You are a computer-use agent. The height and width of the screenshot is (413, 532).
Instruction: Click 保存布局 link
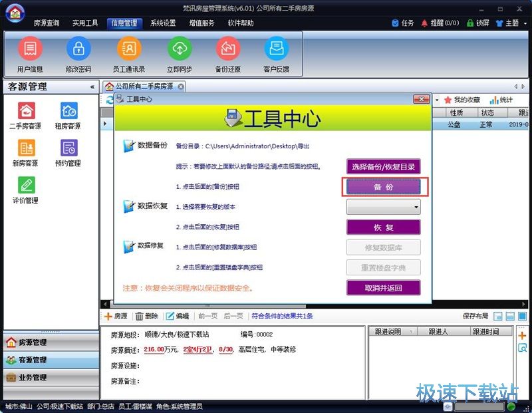(475, 317)
